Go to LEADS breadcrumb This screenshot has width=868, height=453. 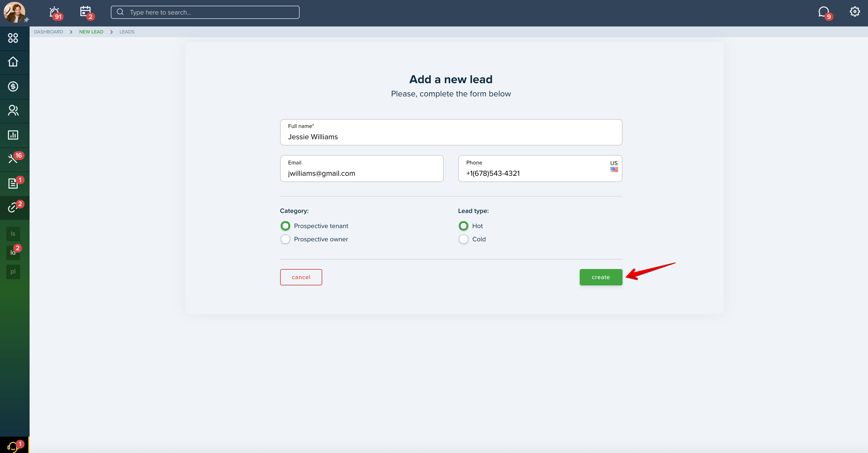[x=127, y=32]
